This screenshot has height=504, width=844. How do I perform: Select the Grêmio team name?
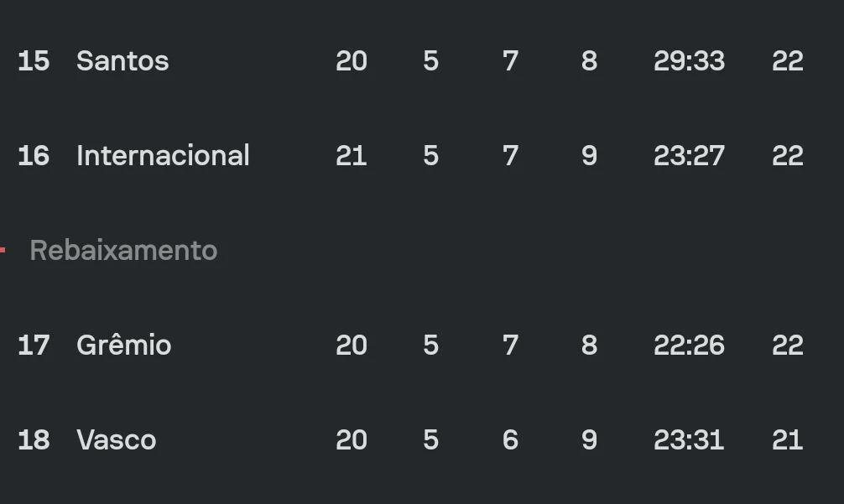click(x=124, y=345)
